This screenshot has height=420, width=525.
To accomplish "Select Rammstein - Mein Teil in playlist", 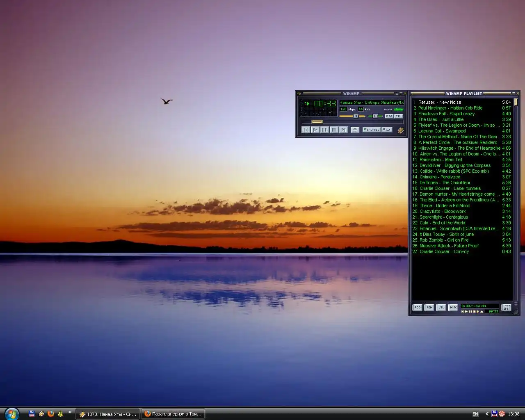I will click(441, 160).
